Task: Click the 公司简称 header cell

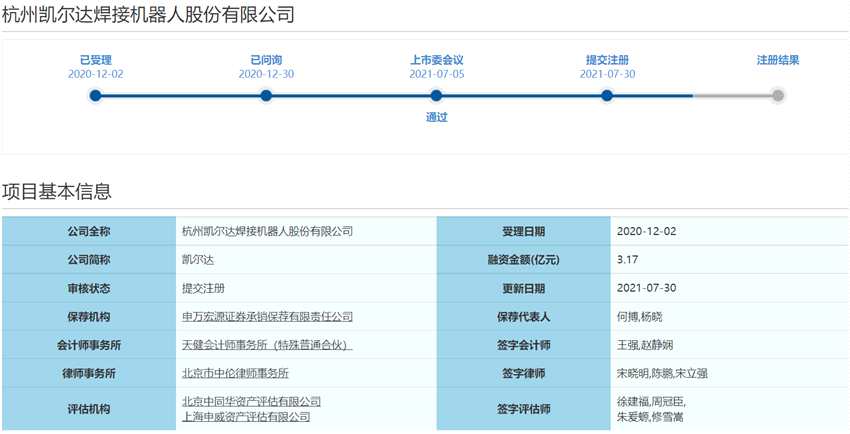Action: pos(89,260)
